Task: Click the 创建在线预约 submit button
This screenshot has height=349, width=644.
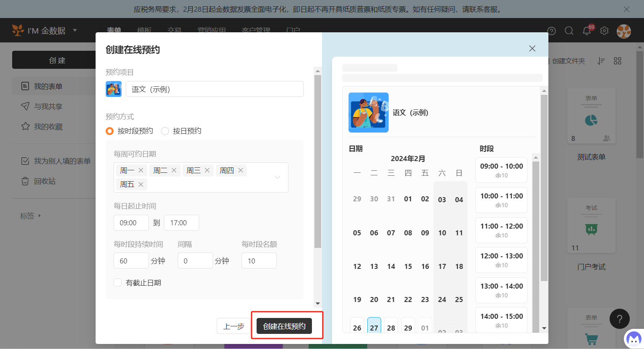Action: 284,326
